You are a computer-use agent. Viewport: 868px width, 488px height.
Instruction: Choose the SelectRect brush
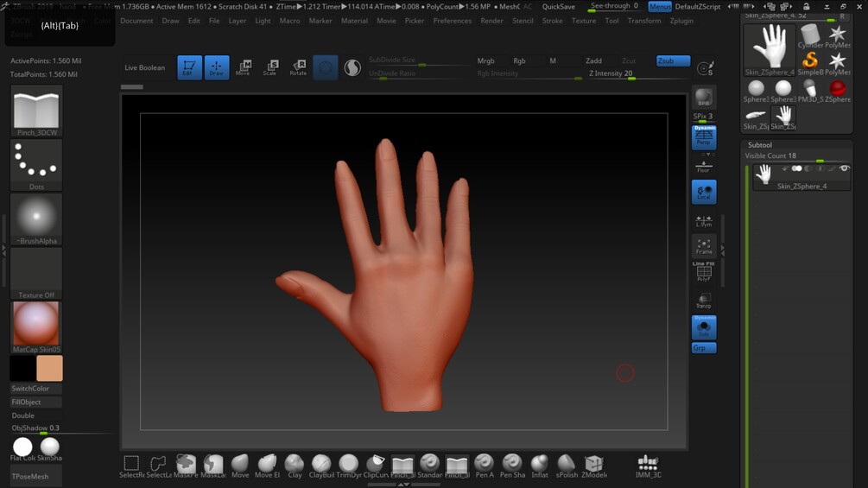pos(131,466)
